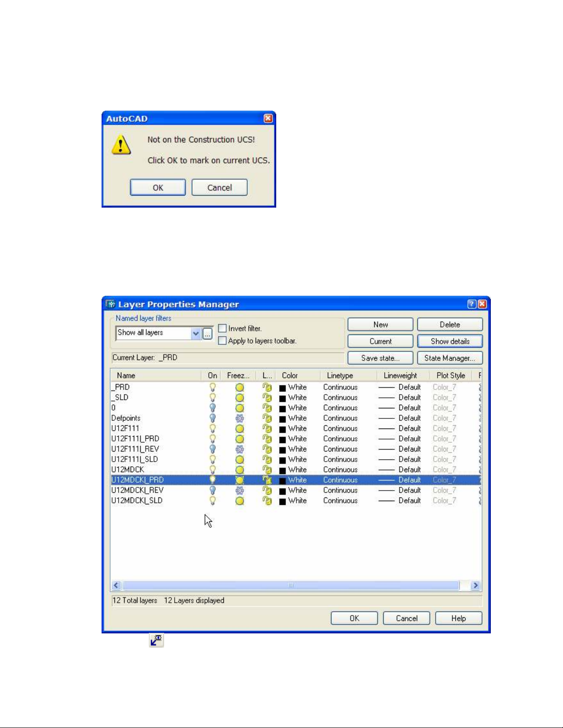This screenshot has width=563, height=728.
Task: Click the horizontal scrollbar right arrow
Action: coord(476,585)
